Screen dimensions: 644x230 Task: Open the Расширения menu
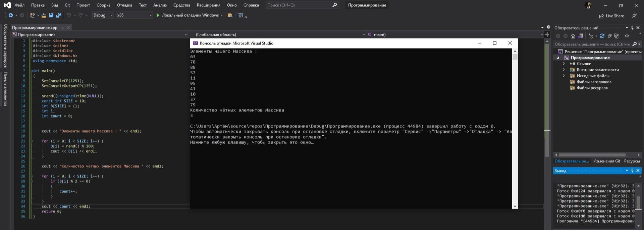tap(209, 5)
